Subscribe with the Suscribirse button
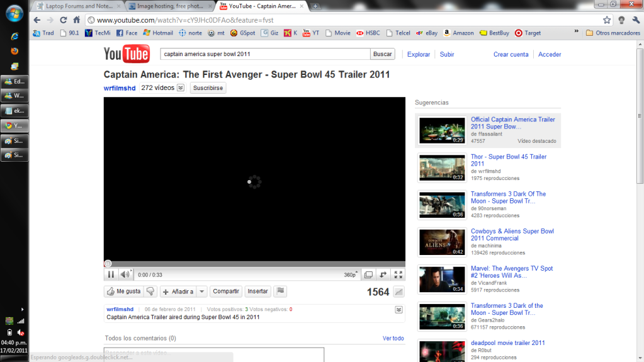 click(208, 88)
